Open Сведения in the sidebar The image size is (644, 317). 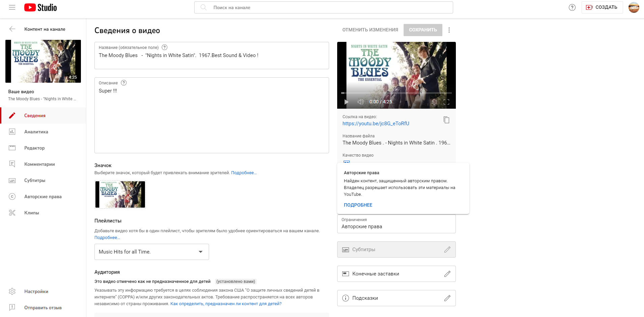pos(43,115)
